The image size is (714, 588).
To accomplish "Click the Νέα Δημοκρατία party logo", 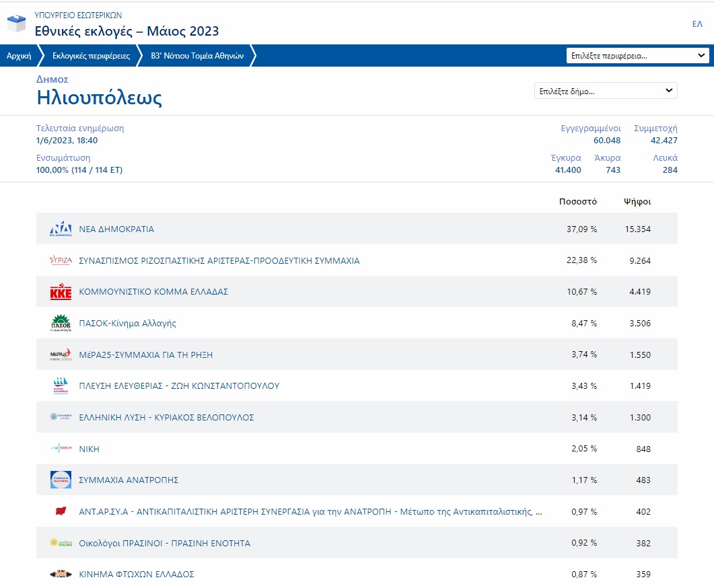I will (x=61, y=229).
